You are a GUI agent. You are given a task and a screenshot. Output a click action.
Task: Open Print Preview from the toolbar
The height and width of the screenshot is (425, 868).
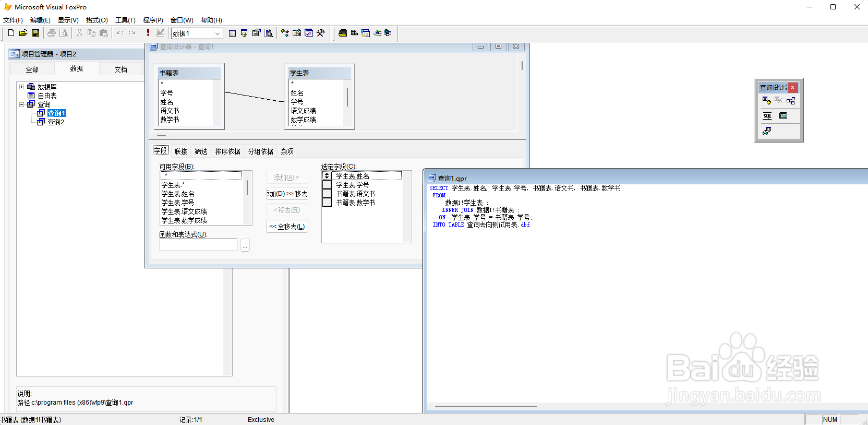point(64,33)
